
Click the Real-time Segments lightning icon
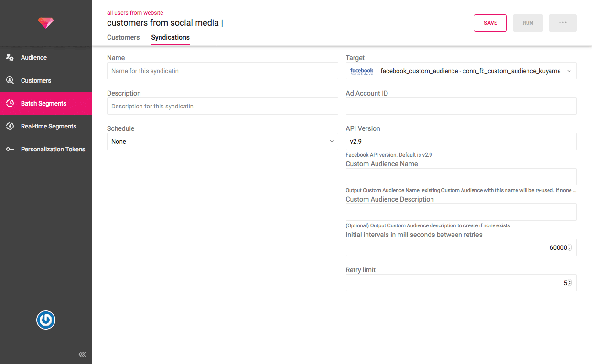(10, 126)
